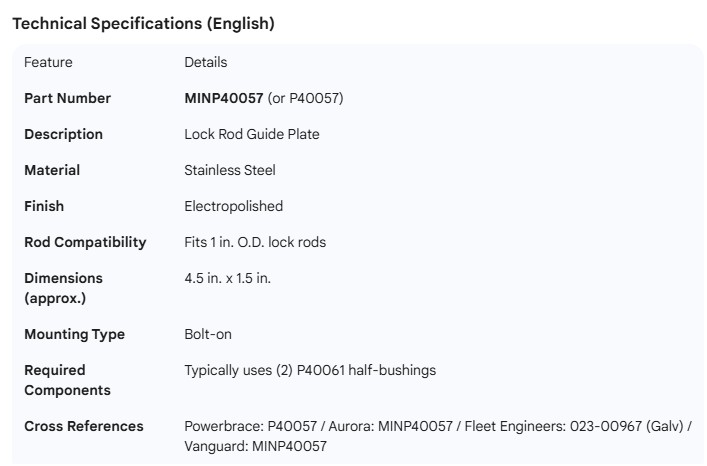The image size is (707, 466).
Task: Click the Rod Compatibility label
Action: (85, 242)
